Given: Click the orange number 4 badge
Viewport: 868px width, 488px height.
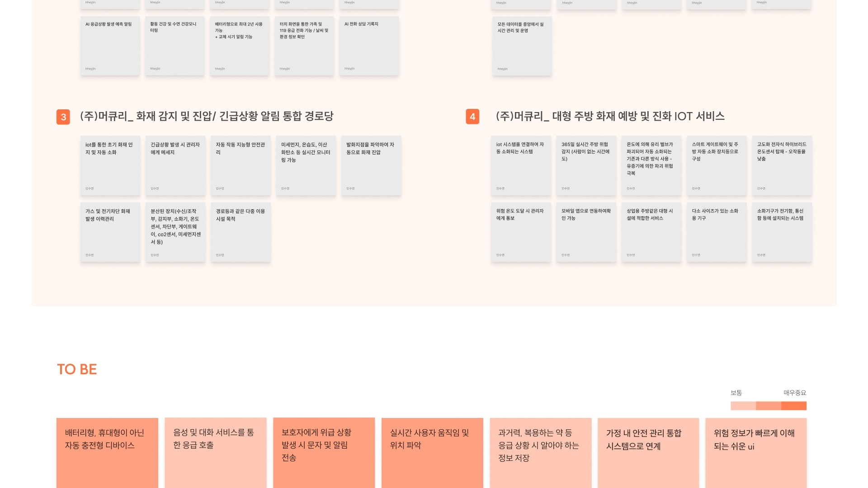Looking at the screenshot, I should click(472, 117).
